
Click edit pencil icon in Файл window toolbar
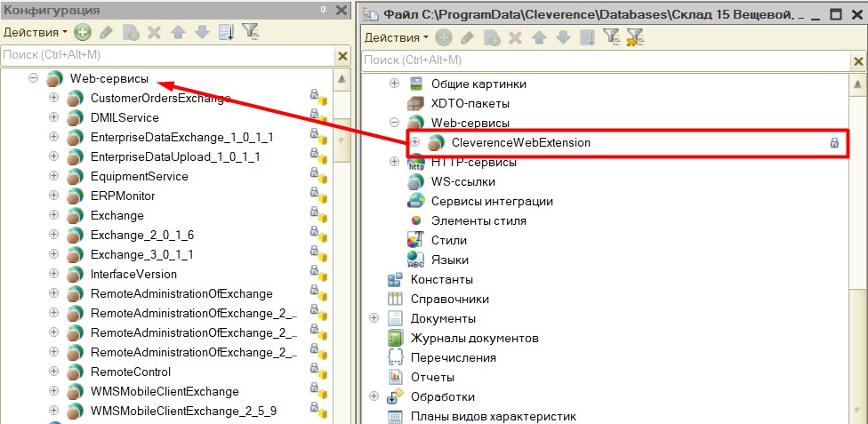tap(467, 37)
